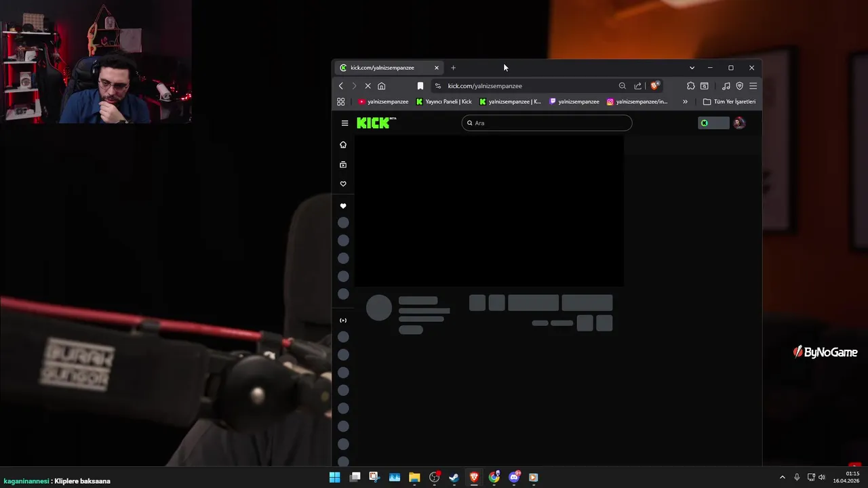Open the Kick yalnizsempanzee | K... bookmark

[511, 102]
